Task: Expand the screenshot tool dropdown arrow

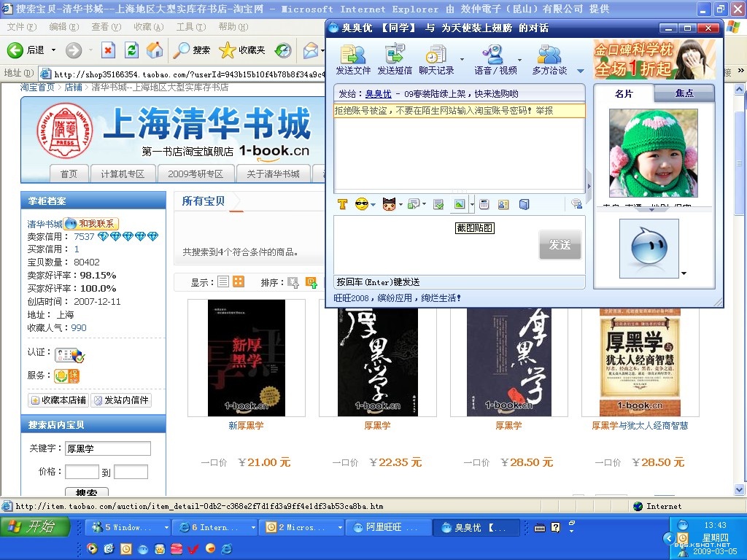Action: (472, 205)
